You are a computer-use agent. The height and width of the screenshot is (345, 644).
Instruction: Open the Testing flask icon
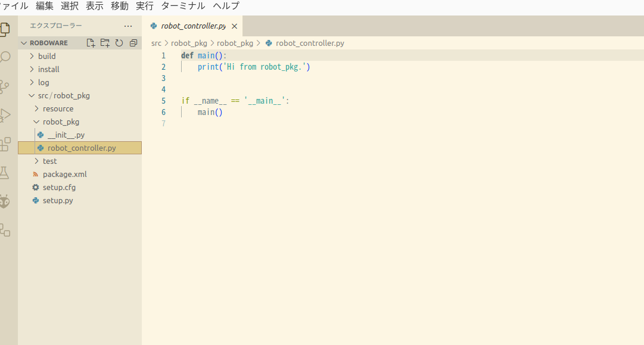click(x=5, y=173)
